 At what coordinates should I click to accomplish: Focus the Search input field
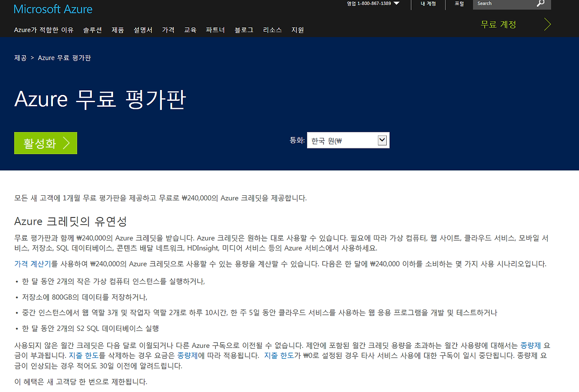click(504, 4)
